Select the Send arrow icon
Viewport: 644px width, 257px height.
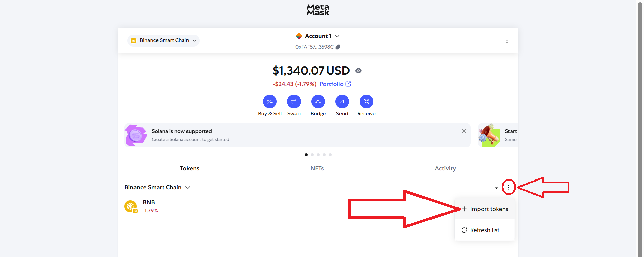pyautogui.click(x=342, y=102)
